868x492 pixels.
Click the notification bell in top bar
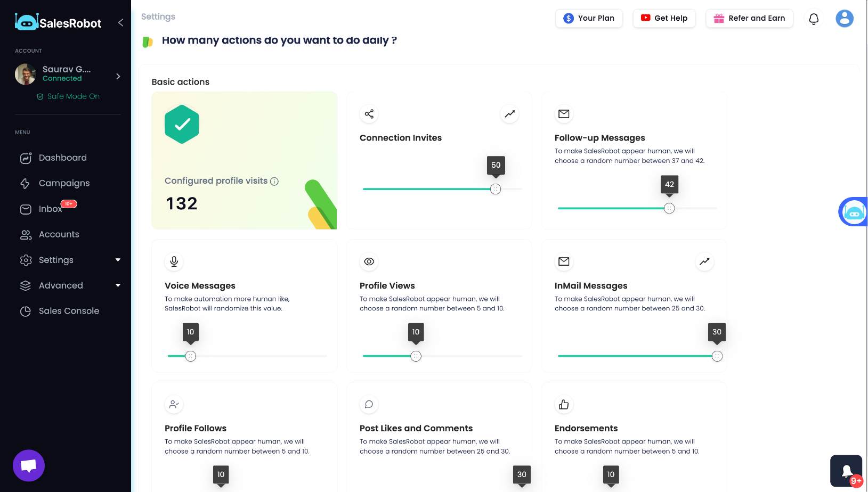tap(814, 19)
